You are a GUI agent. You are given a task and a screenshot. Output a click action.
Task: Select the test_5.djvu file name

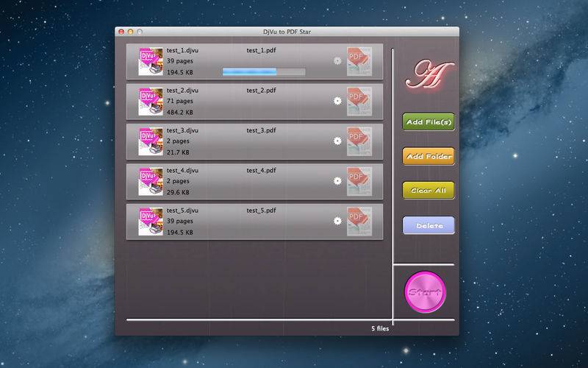182,210
